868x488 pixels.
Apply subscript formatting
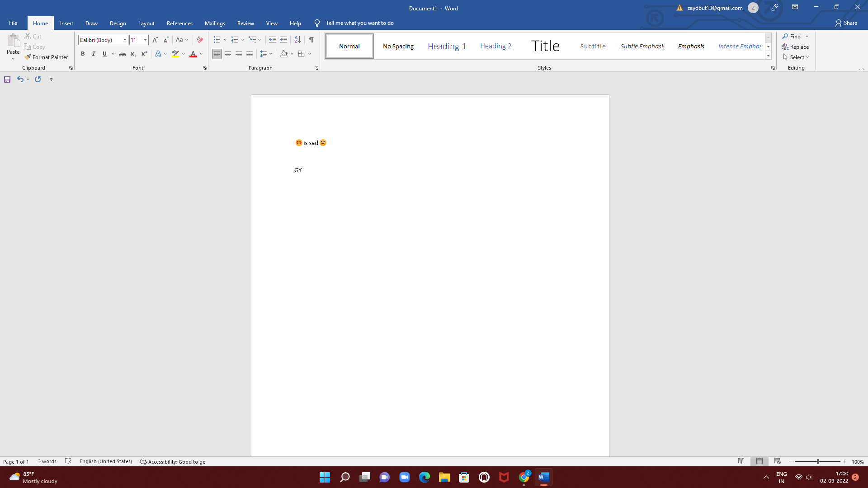click(133, 54)
